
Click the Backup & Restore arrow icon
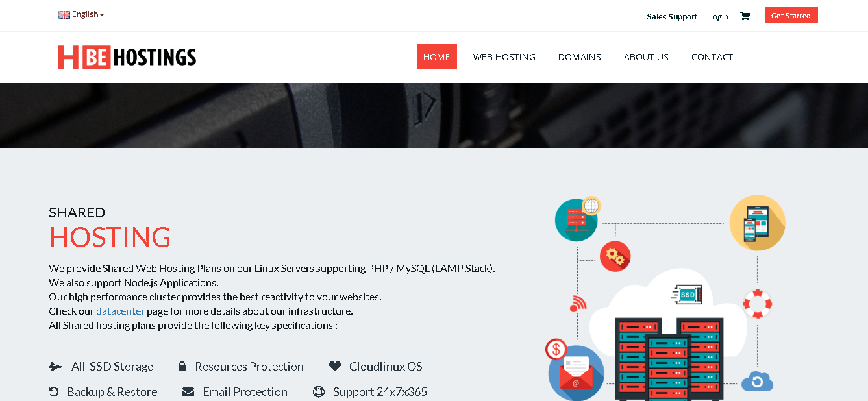[54, 391]
